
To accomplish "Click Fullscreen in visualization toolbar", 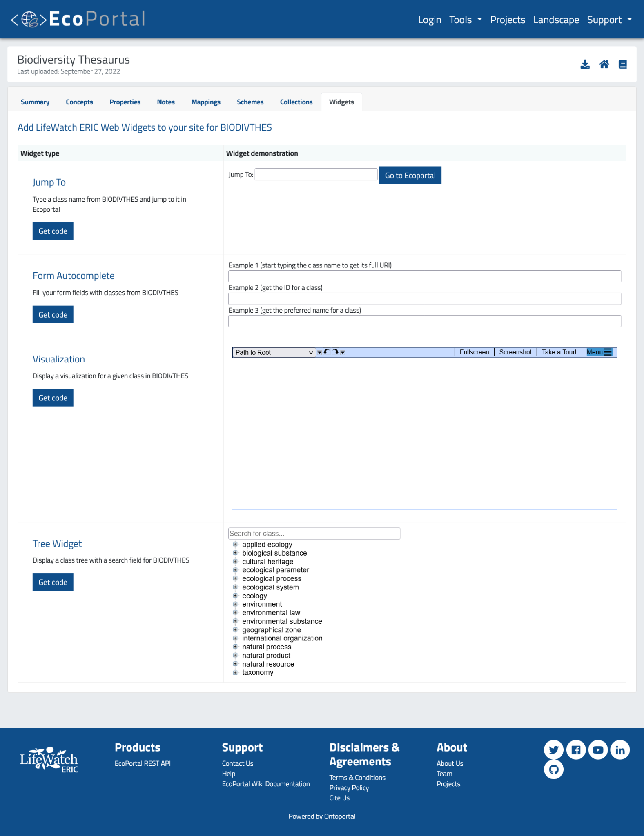I will point(474,352).
